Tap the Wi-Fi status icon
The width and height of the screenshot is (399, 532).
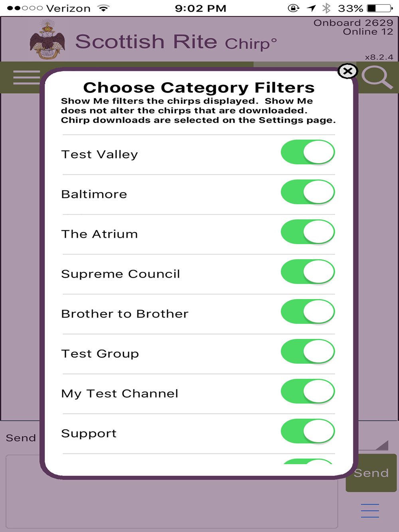pyautogui.click(x=104, y=8)
